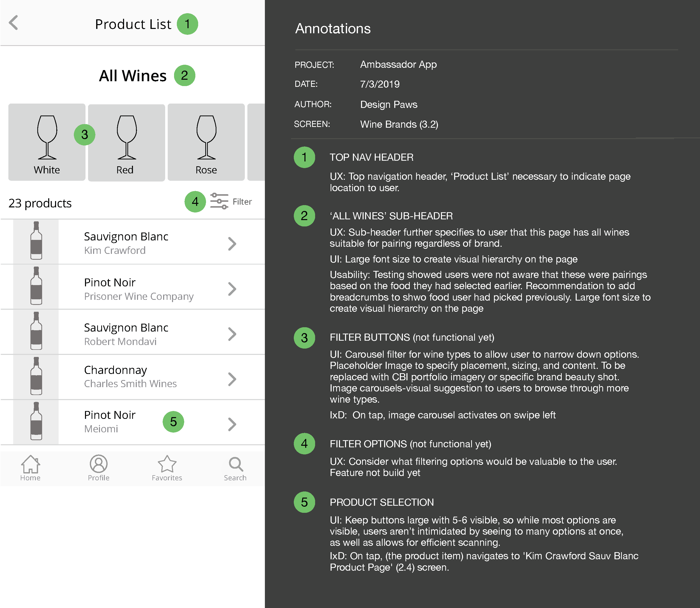Tap the Robert Mondavi bottle thumbnail
The image size is (700, 608).
[x=36, y=331]
